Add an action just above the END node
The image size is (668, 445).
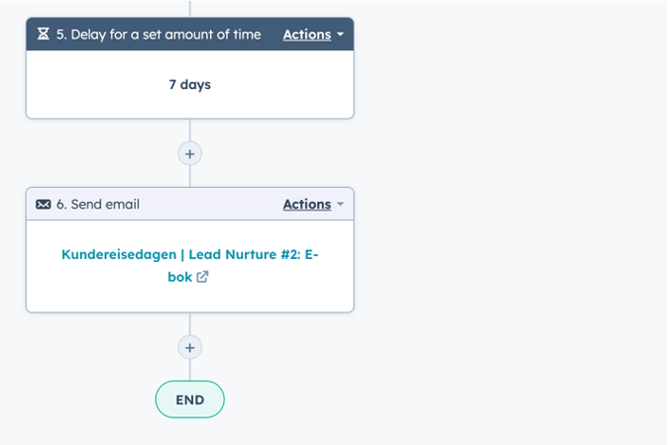coord(190,347)
